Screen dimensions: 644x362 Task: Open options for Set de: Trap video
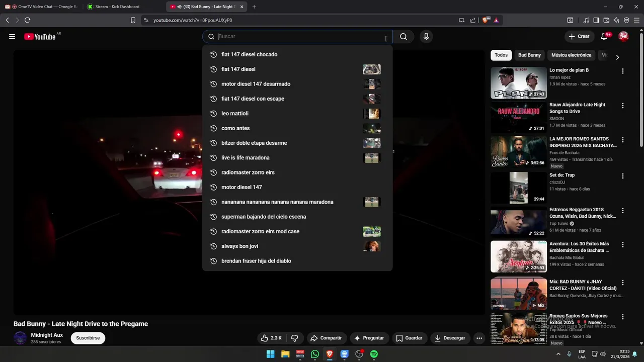[x=623, y=176]
